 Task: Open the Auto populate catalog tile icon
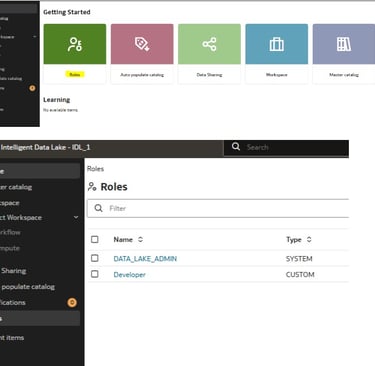[x=142, y=44]
